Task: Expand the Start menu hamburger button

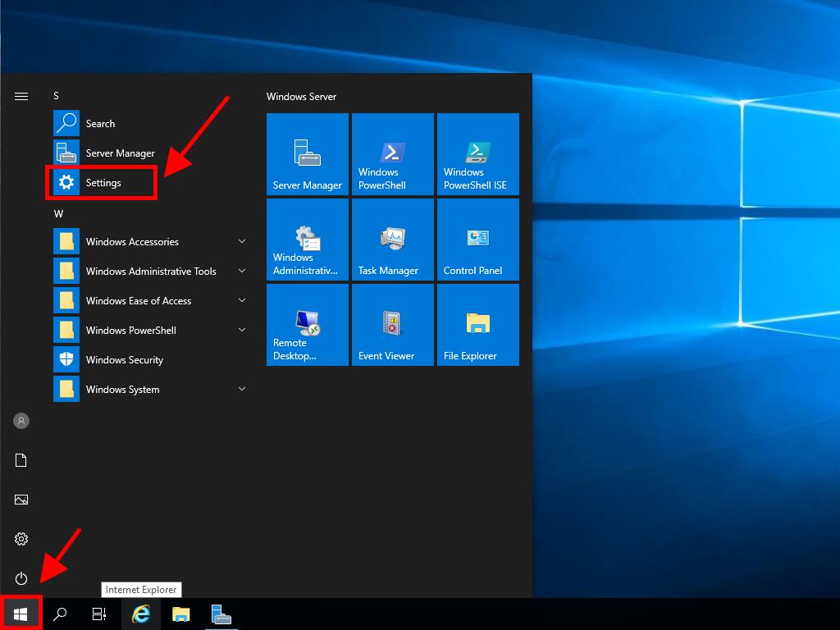Action: click(x=21, y=97)
